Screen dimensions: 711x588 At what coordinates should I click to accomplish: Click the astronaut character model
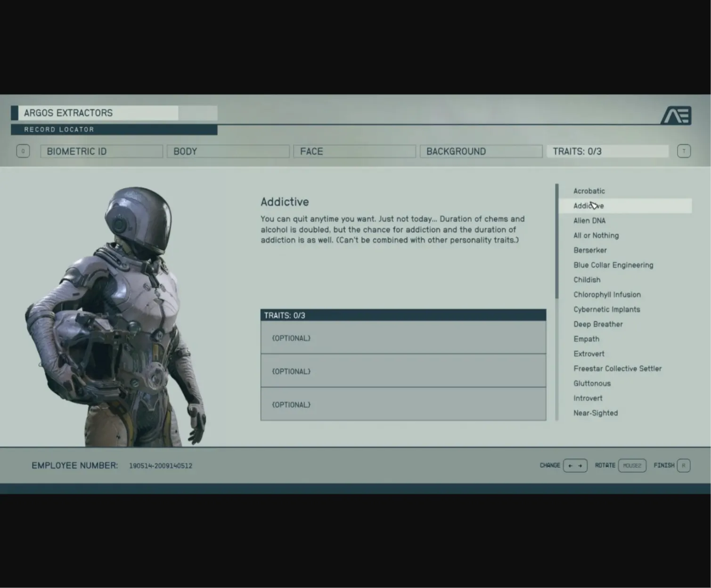(x=116, y=316)
